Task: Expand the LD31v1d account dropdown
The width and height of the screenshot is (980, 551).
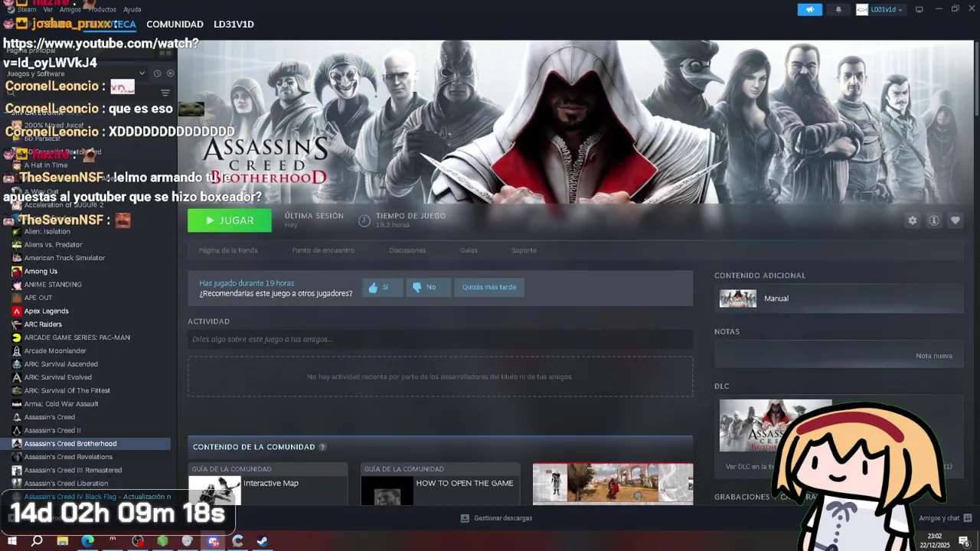Action: coord(880,9)
